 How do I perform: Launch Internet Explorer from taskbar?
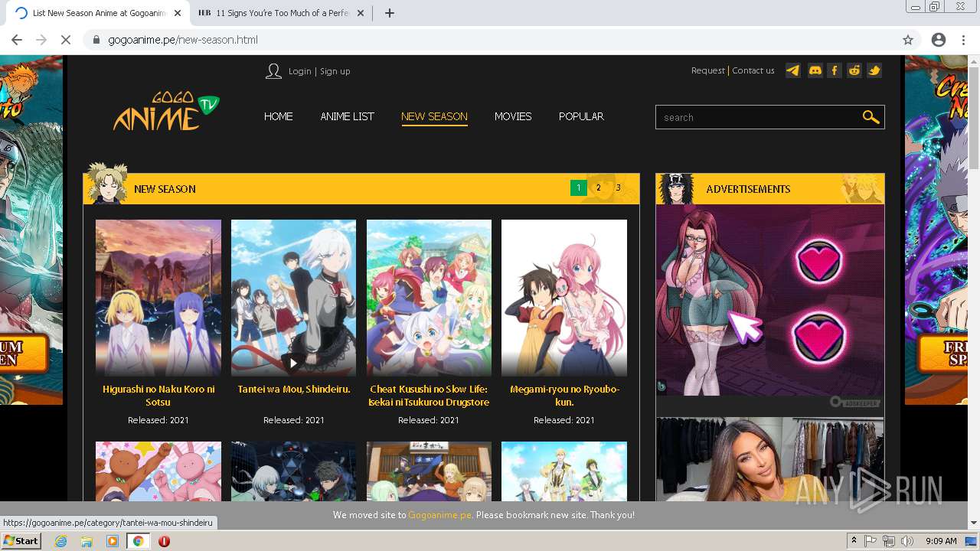(61, 541)
